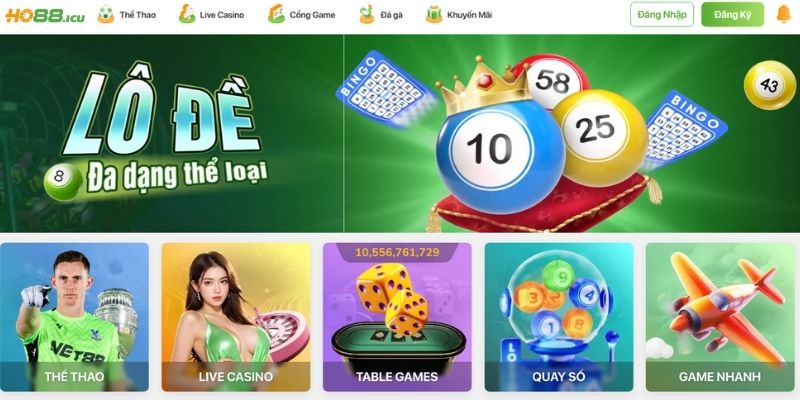Open the THỂ THAO goalkeeper card
The image size is (800, 400).
(74, 317)
